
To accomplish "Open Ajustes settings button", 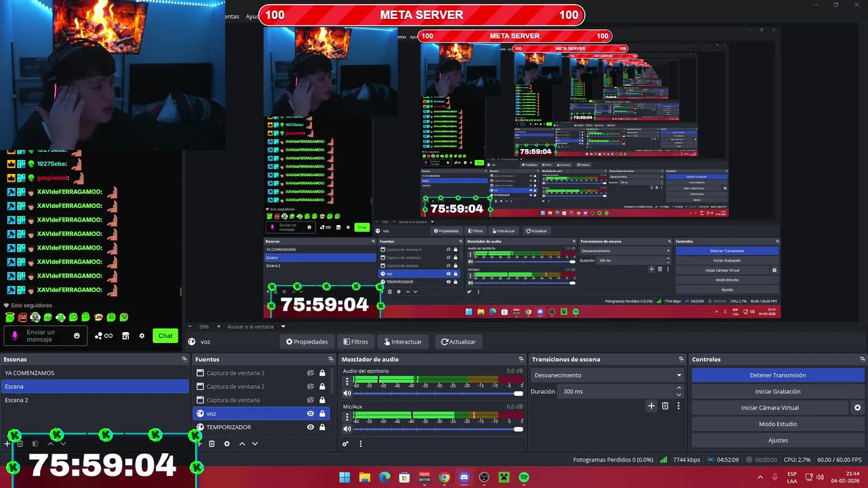I will [778, 441].
